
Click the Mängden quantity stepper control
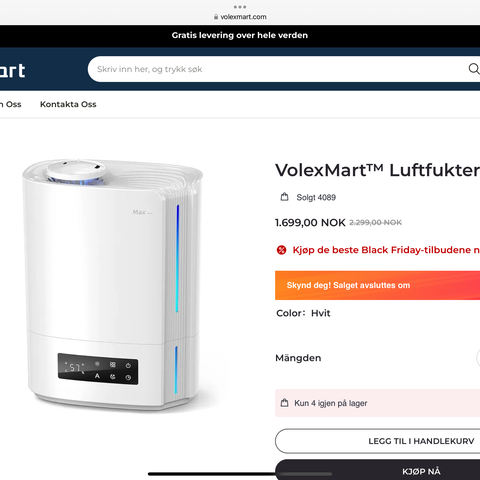tap(478, 358)
